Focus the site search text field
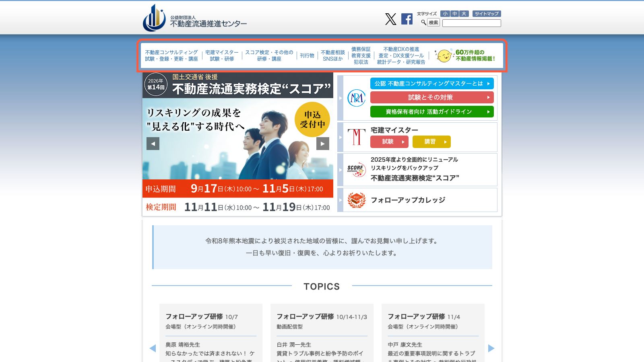 tap(472, 23)
